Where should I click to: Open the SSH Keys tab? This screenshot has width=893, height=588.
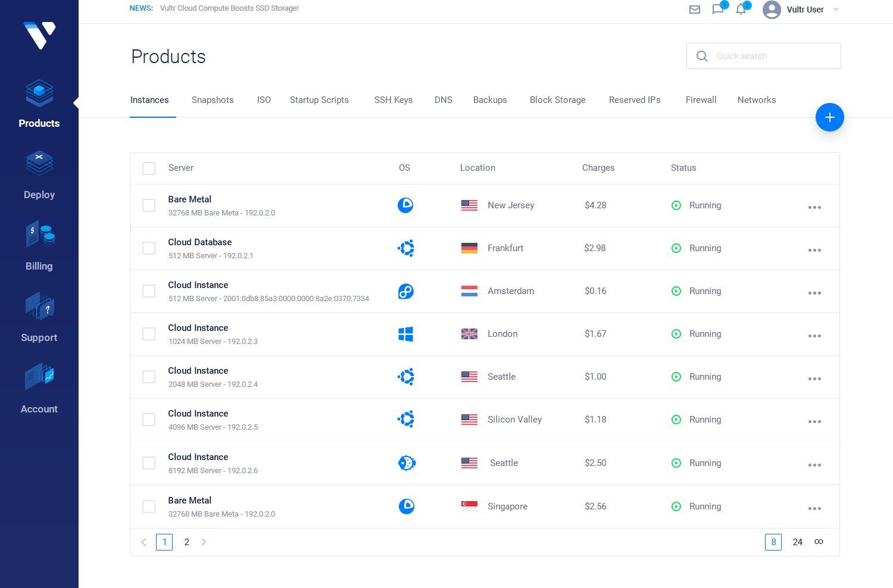394,100
